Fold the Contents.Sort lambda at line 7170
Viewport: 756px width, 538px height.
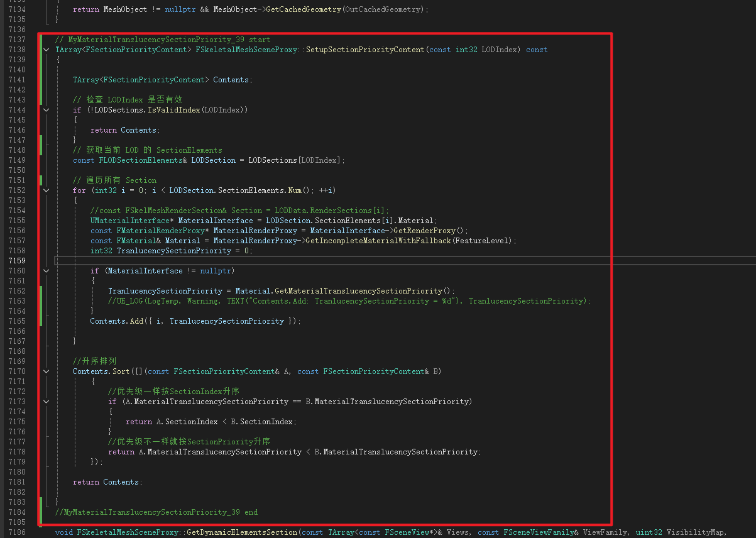pyautogui.click(x=47, y=371)
